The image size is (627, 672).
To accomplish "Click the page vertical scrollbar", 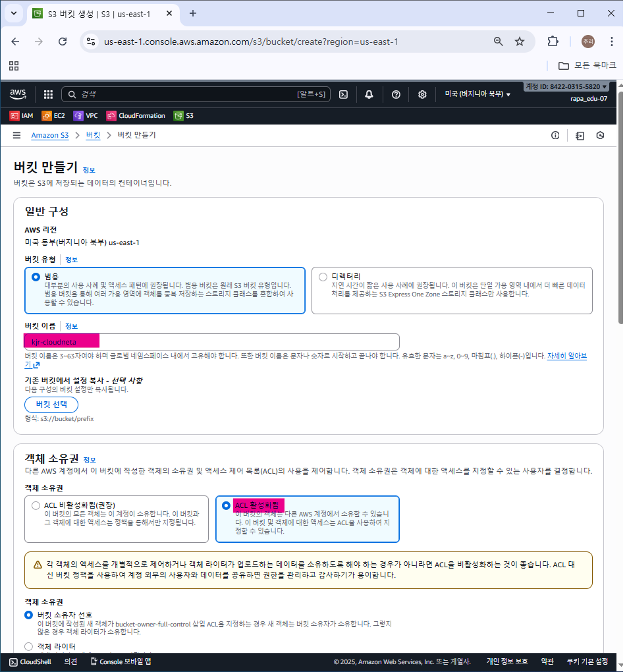I will pyautogui.click(x=620, y=208).
